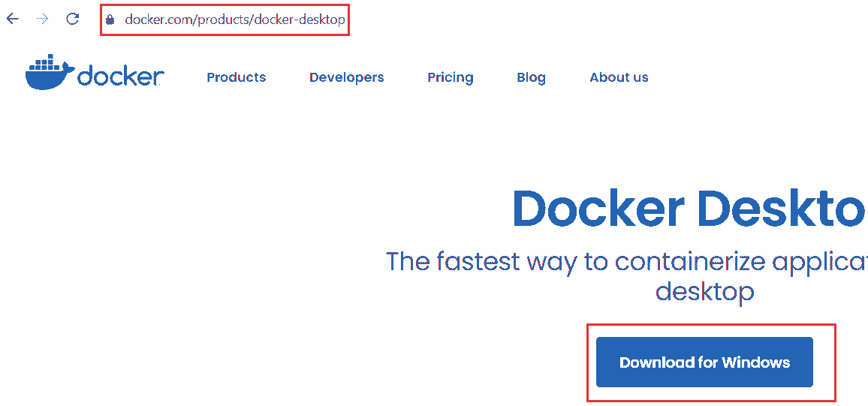Viewport: 868px width, 406px height.
Task: Go back with the browser back arrow
Action: click(x=12, y=20)
